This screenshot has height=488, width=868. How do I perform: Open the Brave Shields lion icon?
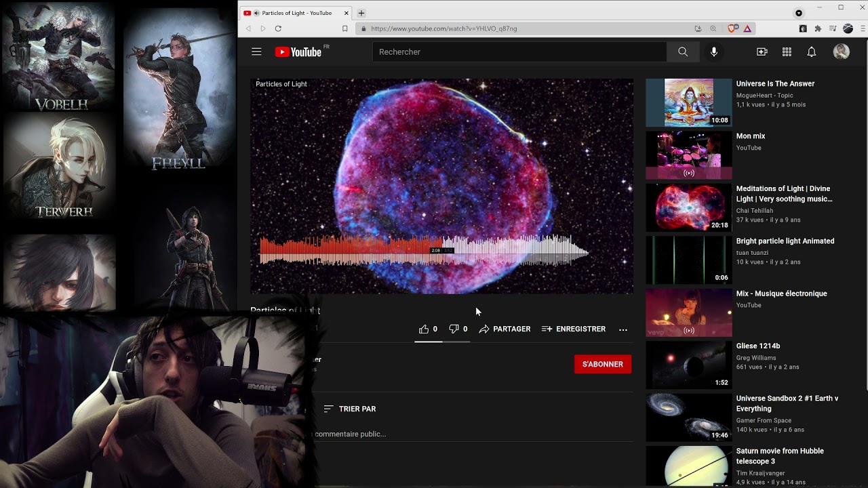point(732,28)
